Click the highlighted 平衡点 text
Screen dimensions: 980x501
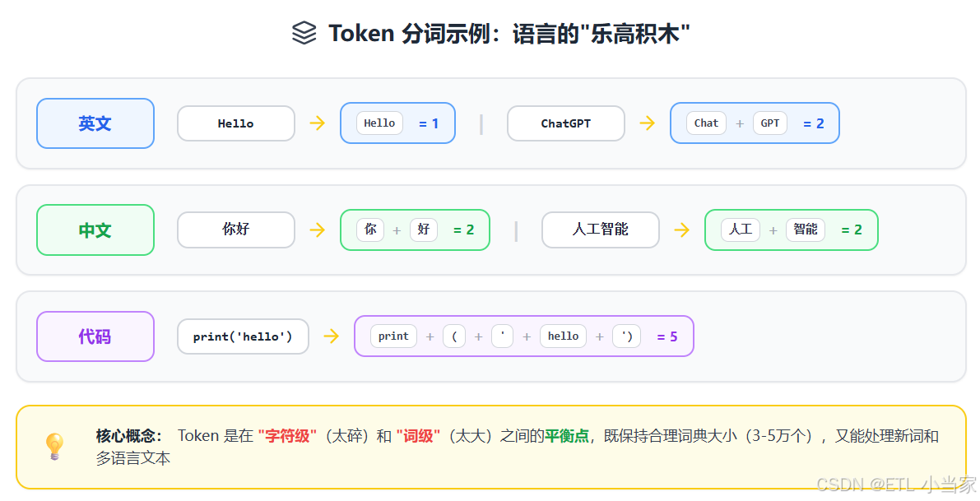point(566,436)
